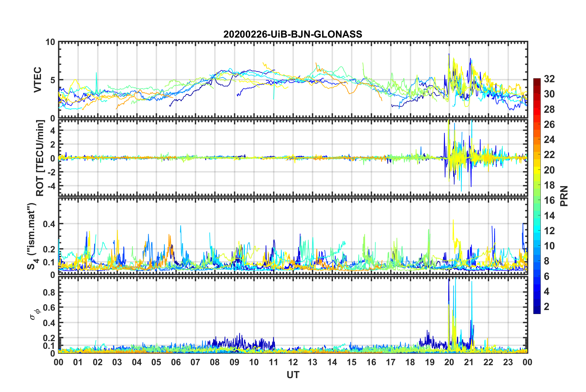
Task: Pick colorbar tick label "20"
Action: click(549, 170)
